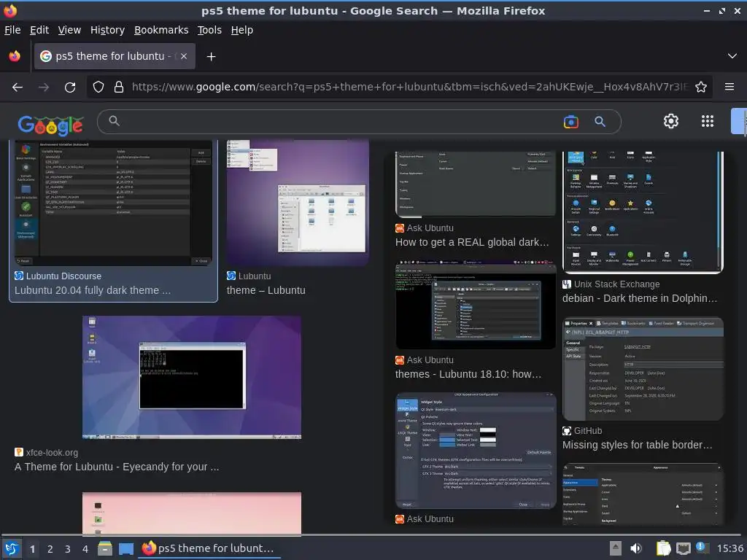Screen dimensions: 747x560
Task: Click the taskbar clock showing 15:36
Action: 730,548
